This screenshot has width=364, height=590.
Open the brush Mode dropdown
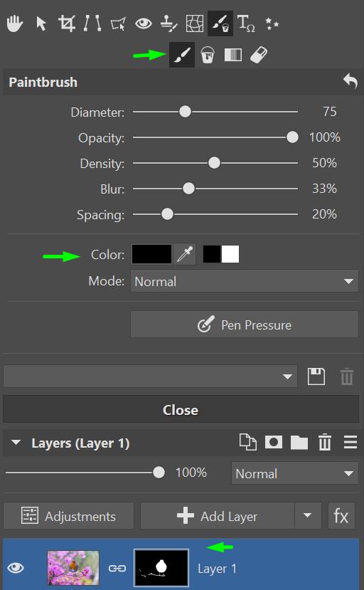245,281
